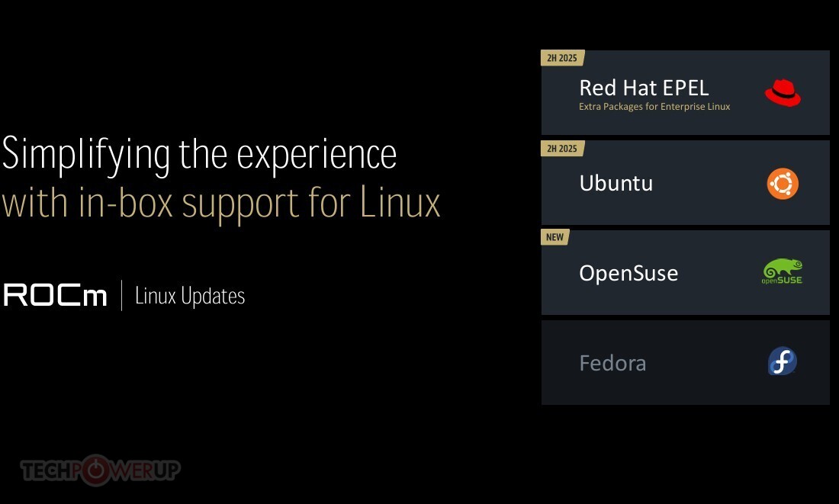Viewport: 839px width, 504px height.
Task: Click the ROCm logo text
Action: click(55, 295)
